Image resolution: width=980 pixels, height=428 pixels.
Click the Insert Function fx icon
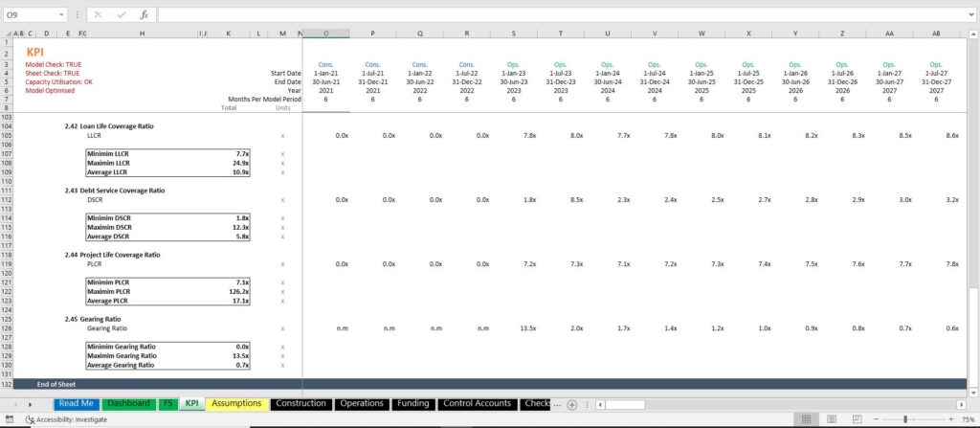tap(144, 14)
